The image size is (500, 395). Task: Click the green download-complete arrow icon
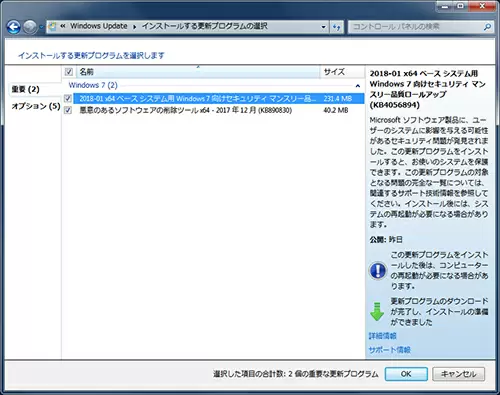377,312
